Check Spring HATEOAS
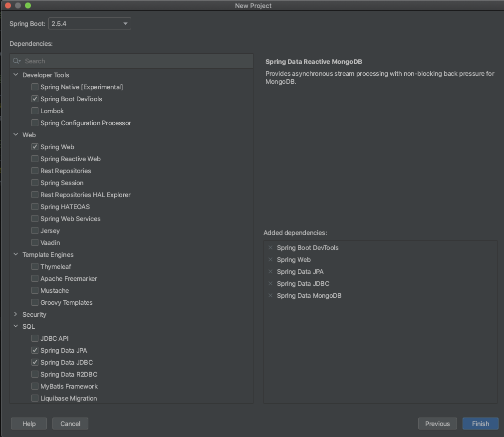The image size is (504, 437). (x=35, y=207)
